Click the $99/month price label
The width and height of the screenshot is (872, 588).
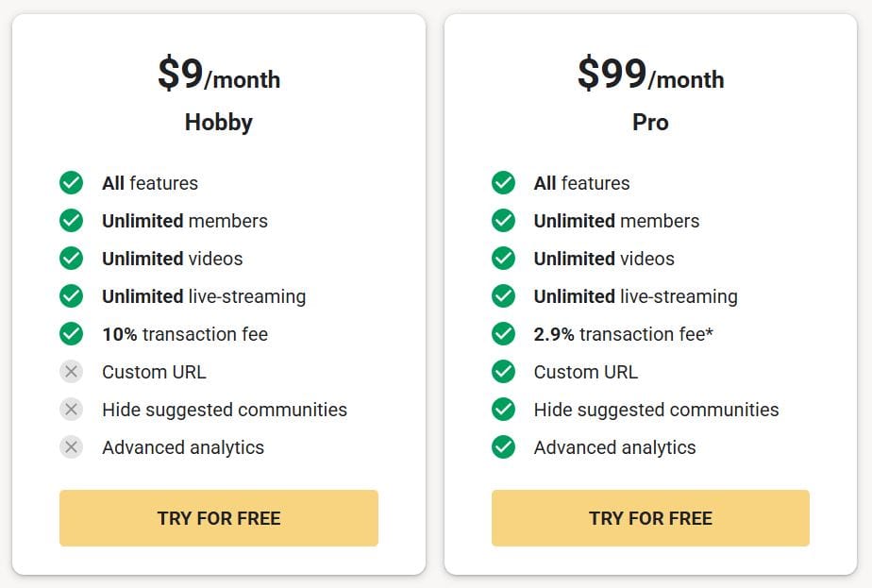[x=650, y=77]
